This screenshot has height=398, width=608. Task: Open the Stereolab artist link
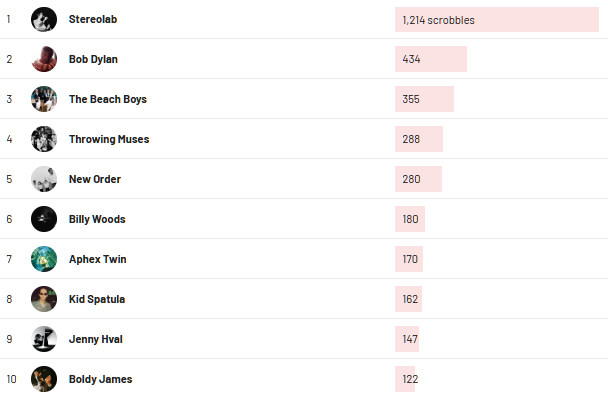click(x=93, y=19)
